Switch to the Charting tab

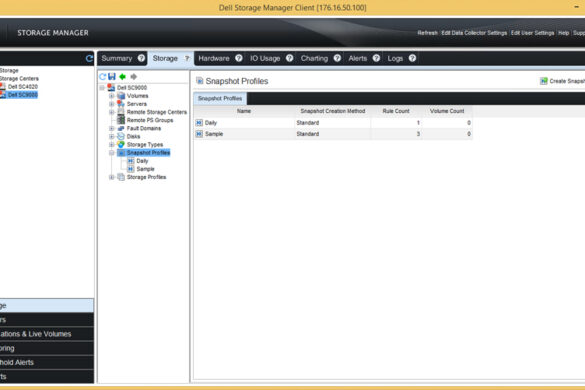314,58
